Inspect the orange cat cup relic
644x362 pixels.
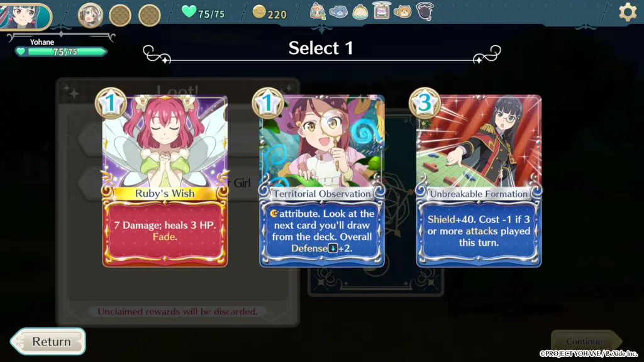coord(402,11)
